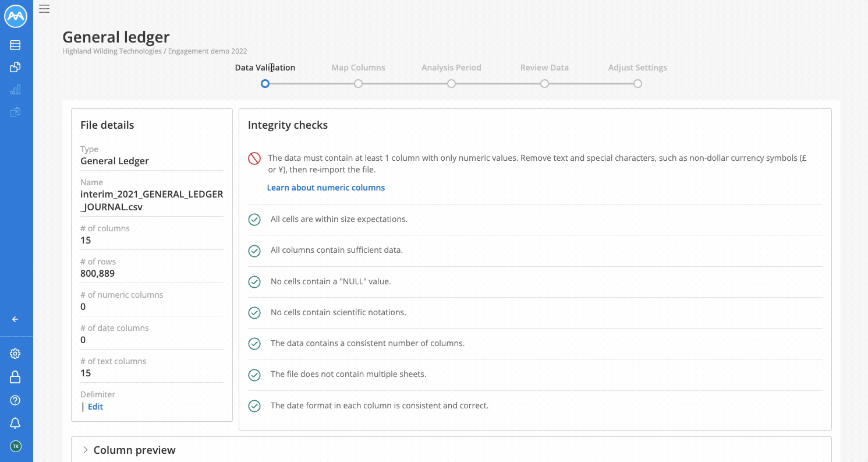Open the bar chart sidebar icon

(16, 89)
